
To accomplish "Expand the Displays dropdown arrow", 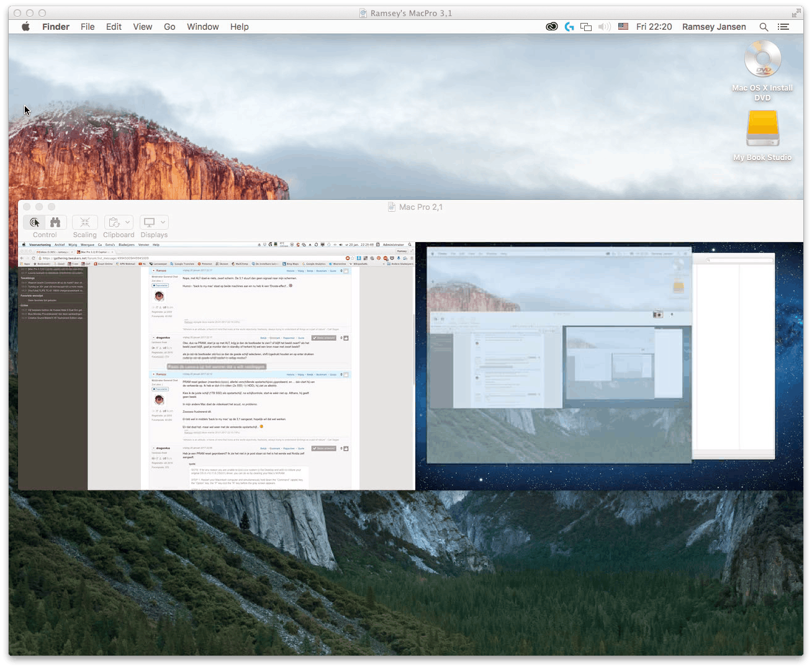I will click(163, 222).
